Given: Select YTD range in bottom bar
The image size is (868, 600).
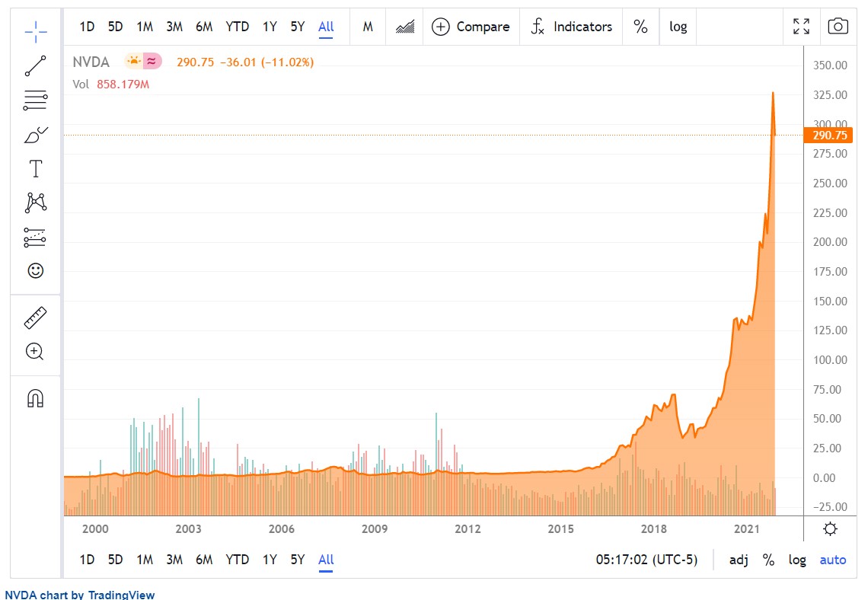Looking at the screenshot, I should click(237, 560).
